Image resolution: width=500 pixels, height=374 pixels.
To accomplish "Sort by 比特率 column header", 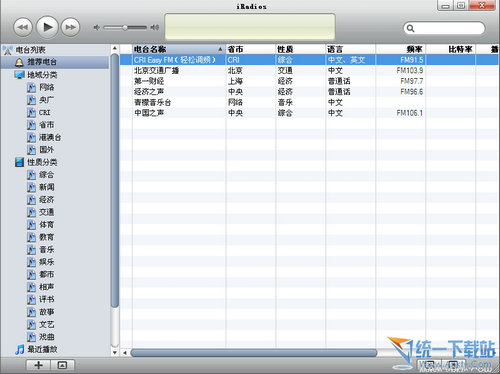I will click(451, 49).
